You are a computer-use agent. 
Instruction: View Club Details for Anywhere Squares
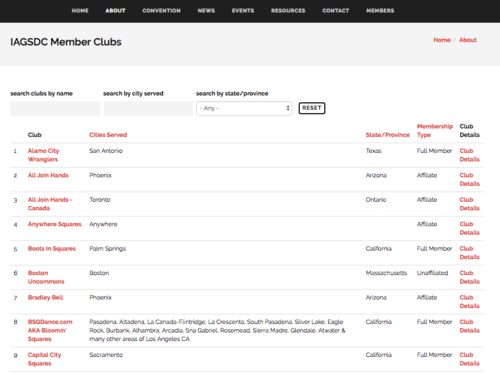(x=469, y=228)
